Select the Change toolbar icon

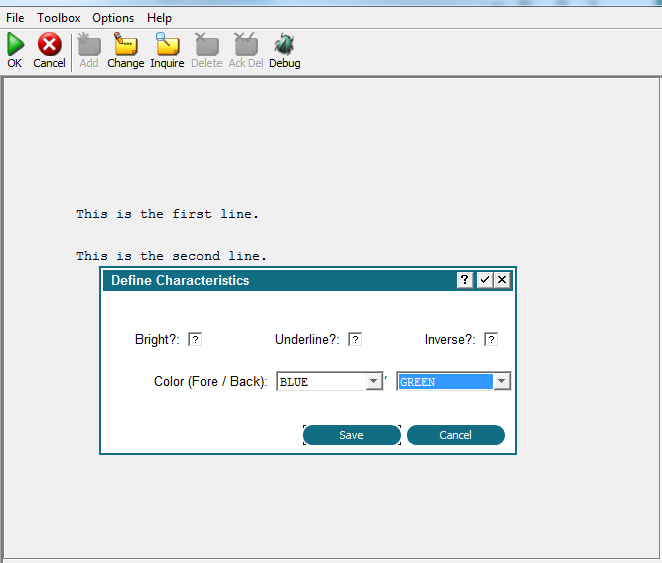click(126, 44)
